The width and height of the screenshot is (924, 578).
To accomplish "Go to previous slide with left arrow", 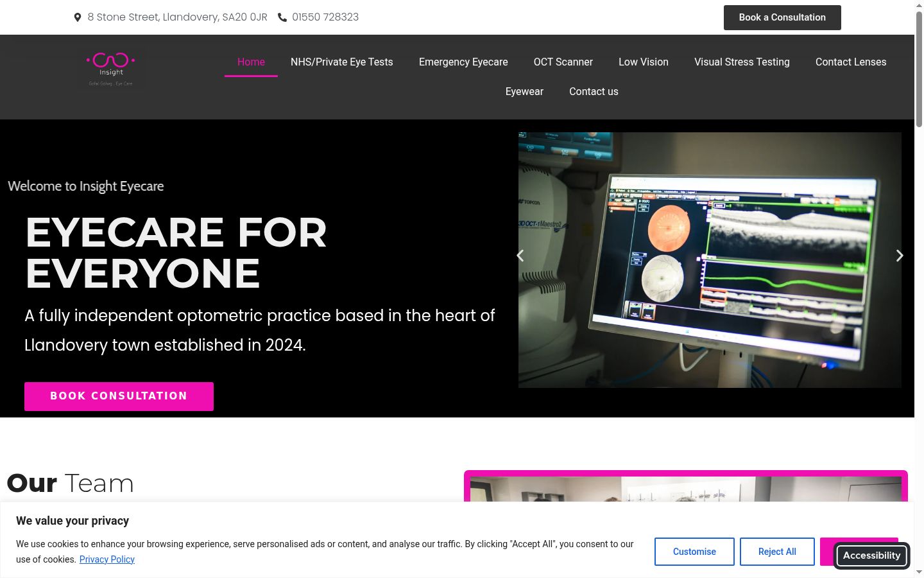I will point(520,256).
